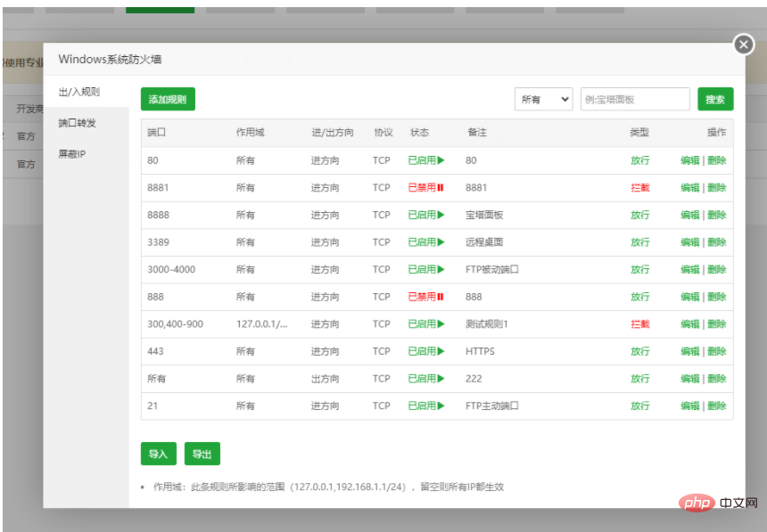Open the 所有 filter dropdown

543,99
